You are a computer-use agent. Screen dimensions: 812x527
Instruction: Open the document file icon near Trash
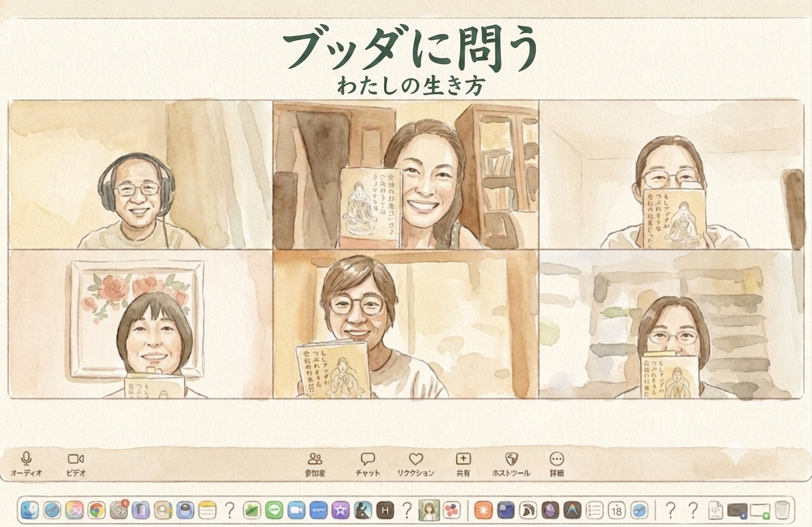click(715, 510)
